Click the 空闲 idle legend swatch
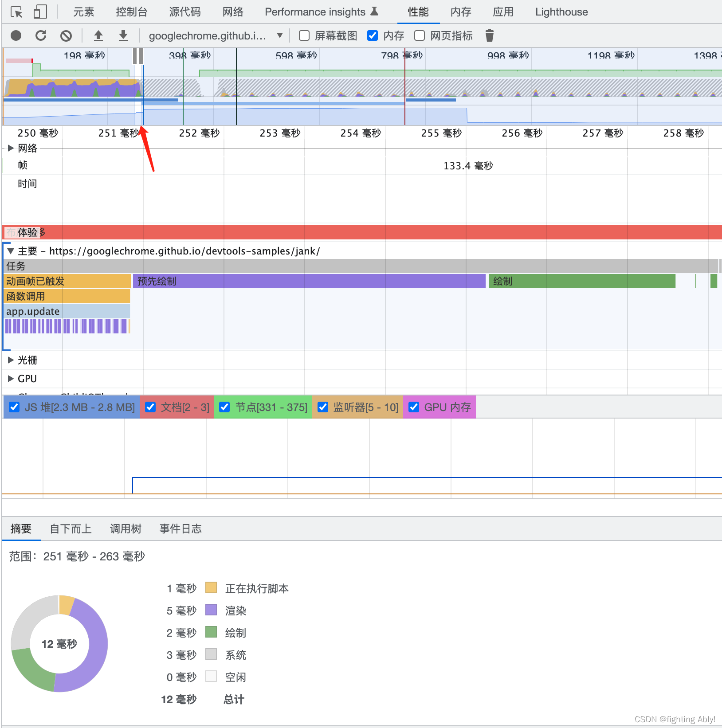This screenshot has width=722, height=728. point(211,677)
